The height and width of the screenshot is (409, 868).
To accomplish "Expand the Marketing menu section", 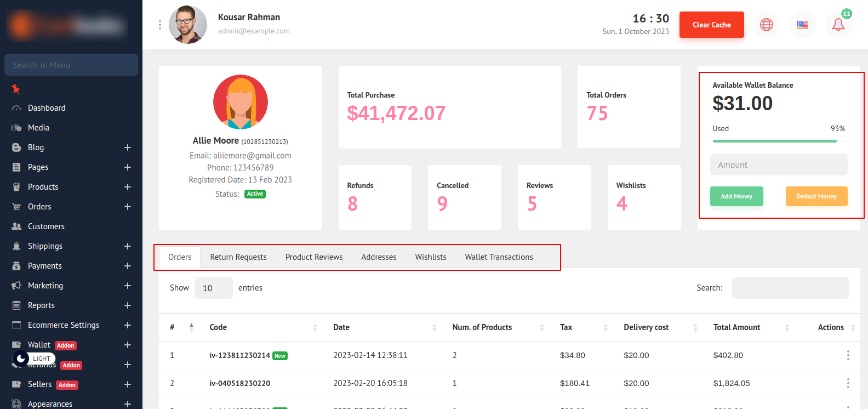I will point(128,286).
